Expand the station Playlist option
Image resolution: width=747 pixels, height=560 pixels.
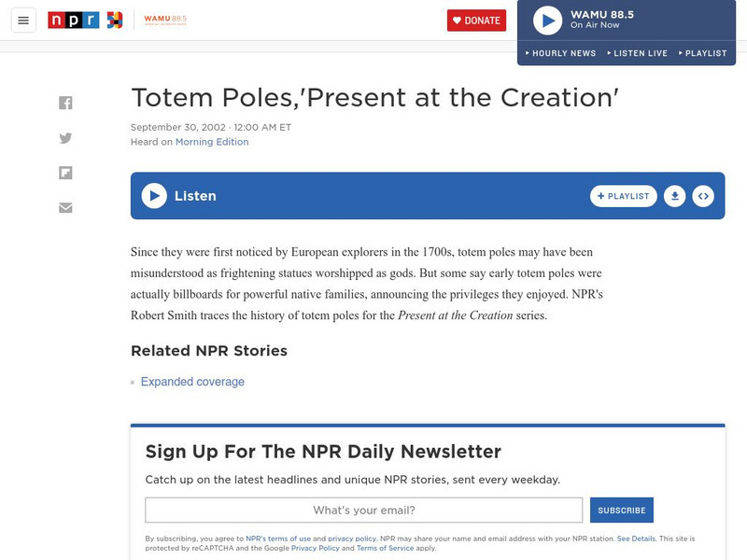coord(702,53)
